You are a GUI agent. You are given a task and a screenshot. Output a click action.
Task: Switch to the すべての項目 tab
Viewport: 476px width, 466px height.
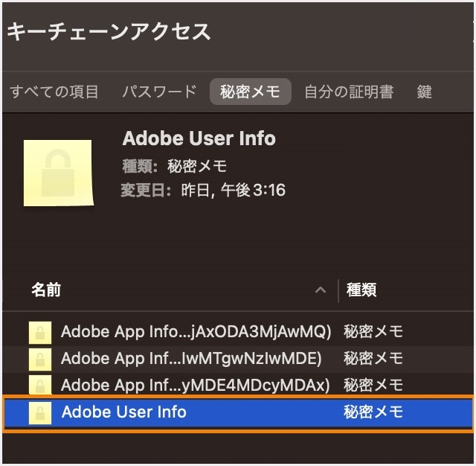pyautogui.click(x=54, y=92)
